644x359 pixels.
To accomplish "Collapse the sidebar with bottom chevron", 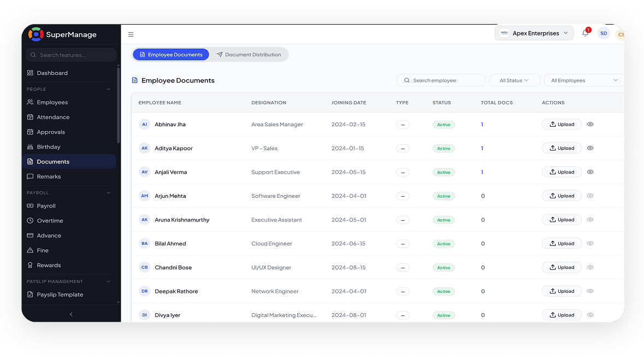I will [x=71, y=314].
